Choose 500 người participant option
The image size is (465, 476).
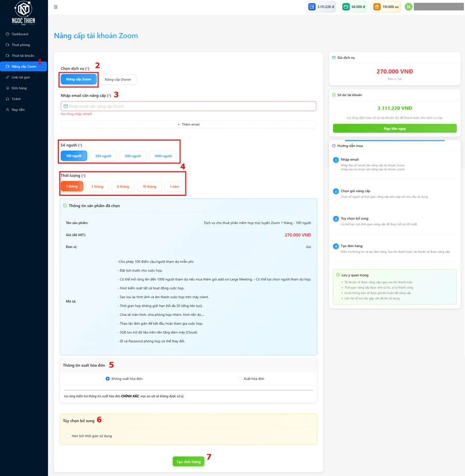133,156
